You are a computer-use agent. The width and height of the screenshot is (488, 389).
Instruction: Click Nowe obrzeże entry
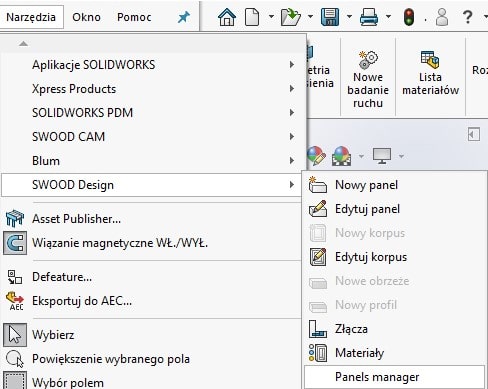394,281
